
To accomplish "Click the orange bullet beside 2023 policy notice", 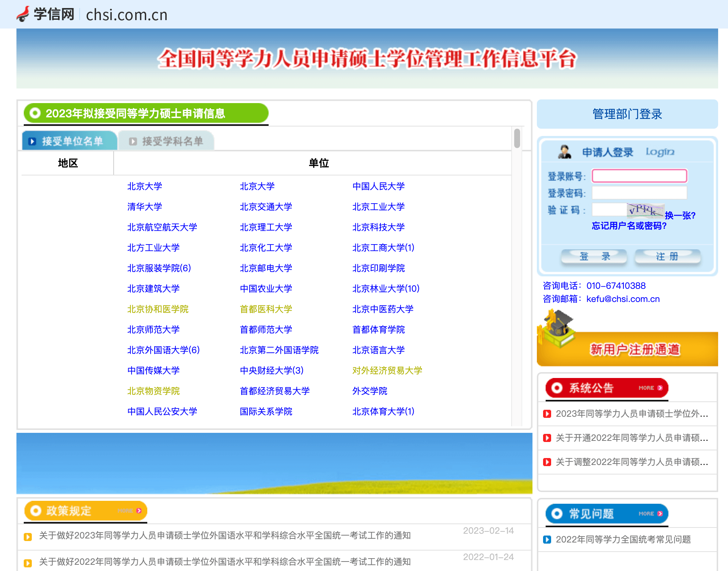I will [x=28, y=537].
